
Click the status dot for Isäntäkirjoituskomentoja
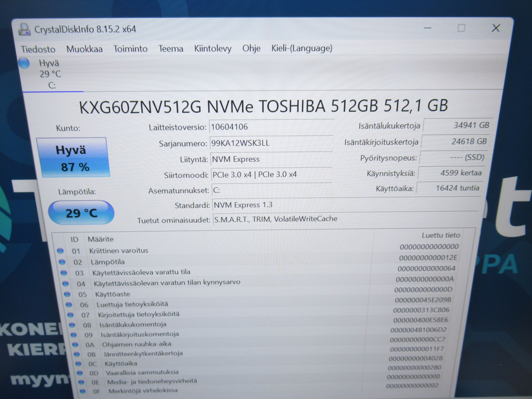(x=74, y=335)
